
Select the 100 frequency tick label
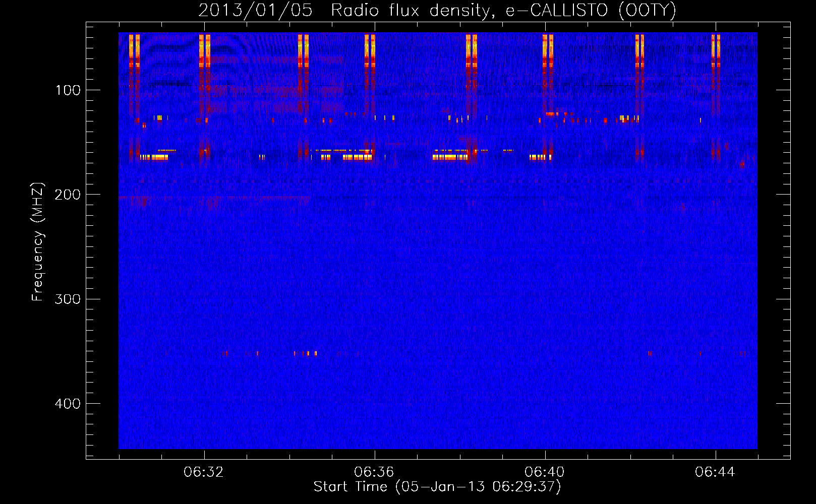(68, 90)
